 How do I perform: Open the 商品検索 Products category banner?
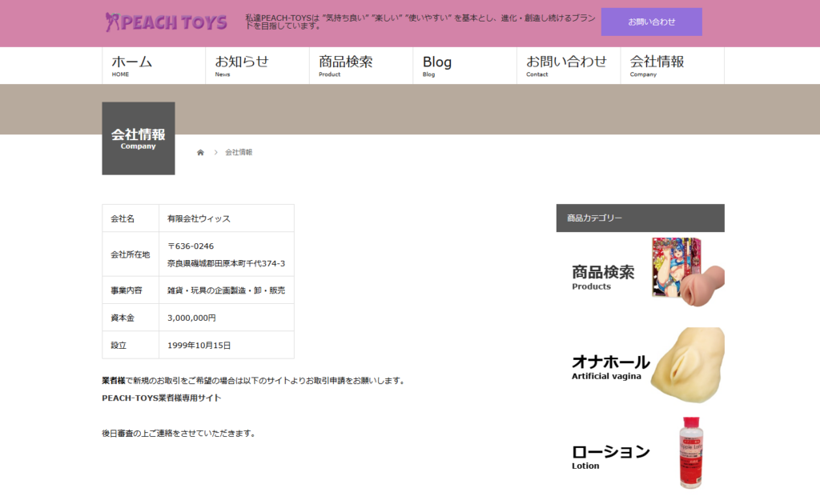641,272
